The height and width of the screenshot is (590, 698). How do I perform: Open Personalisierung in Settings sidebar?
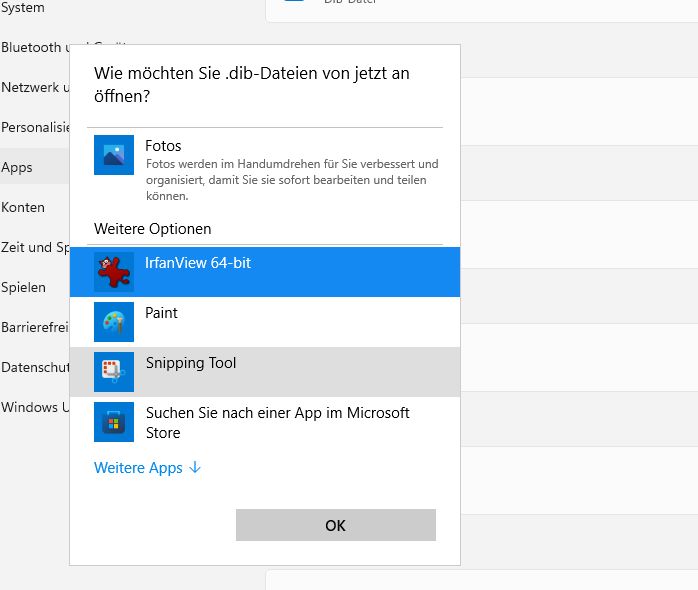[x=35, y=127]
